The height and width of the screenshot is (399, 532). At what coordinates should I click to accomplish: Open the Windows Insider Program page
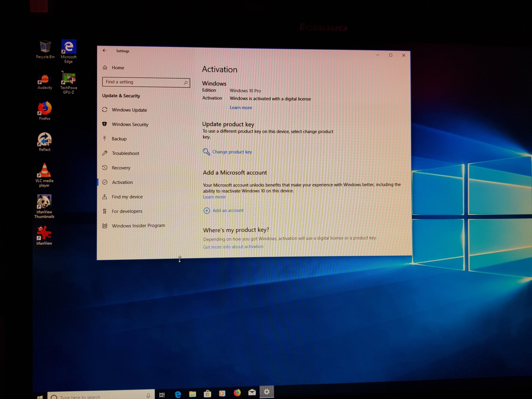138,226
